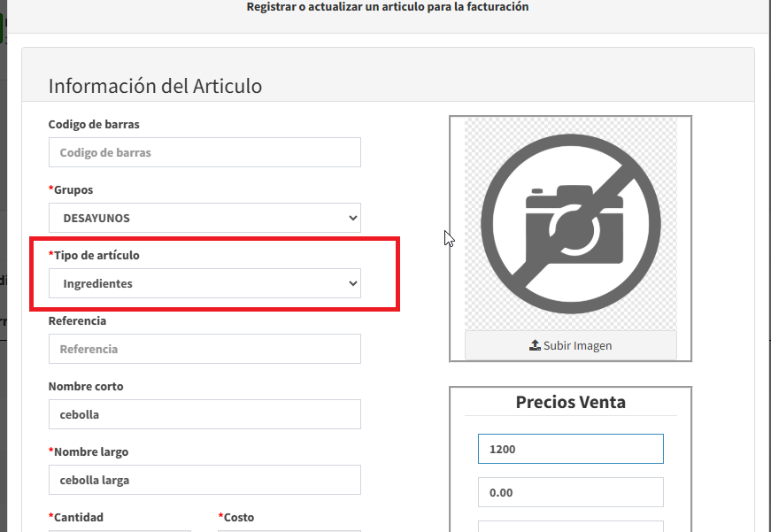
Task: Click the Precios Venta heading
Action: point(570,403)
